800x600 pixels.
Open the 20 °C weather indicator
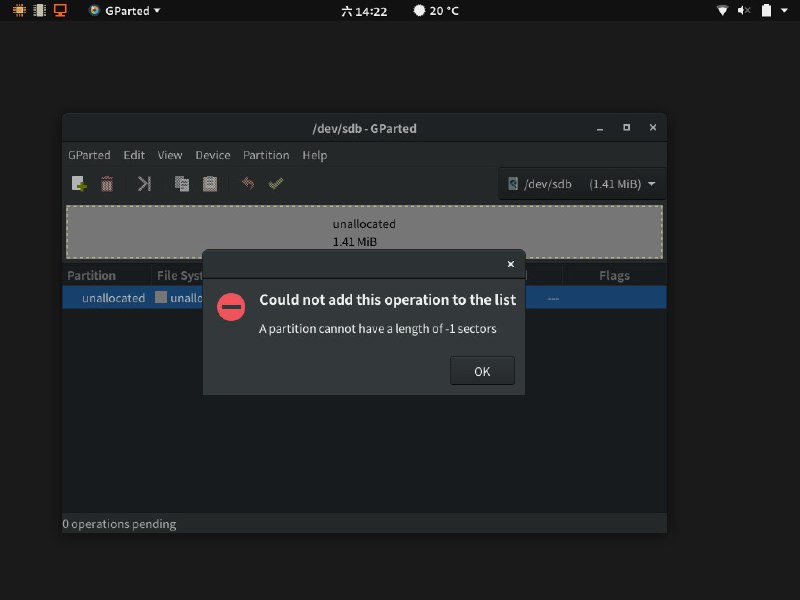[436, 11]
